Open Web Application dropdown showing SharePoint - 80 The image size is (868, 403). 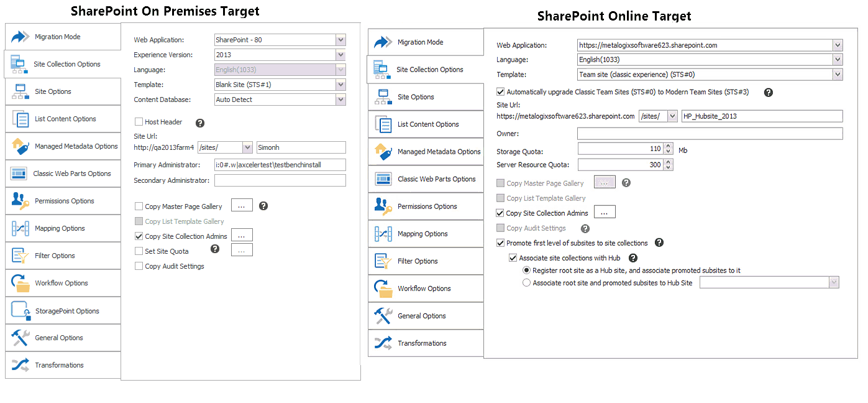[x=340, y=40]
